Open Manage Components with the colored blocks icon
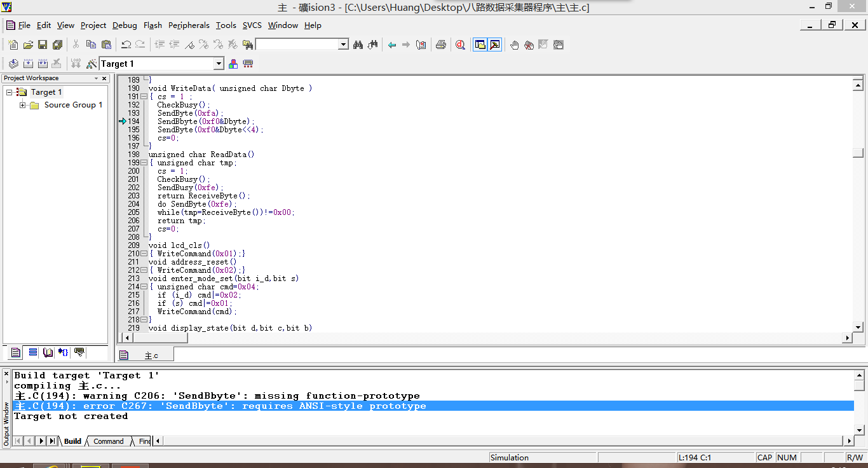 (233, 64)
